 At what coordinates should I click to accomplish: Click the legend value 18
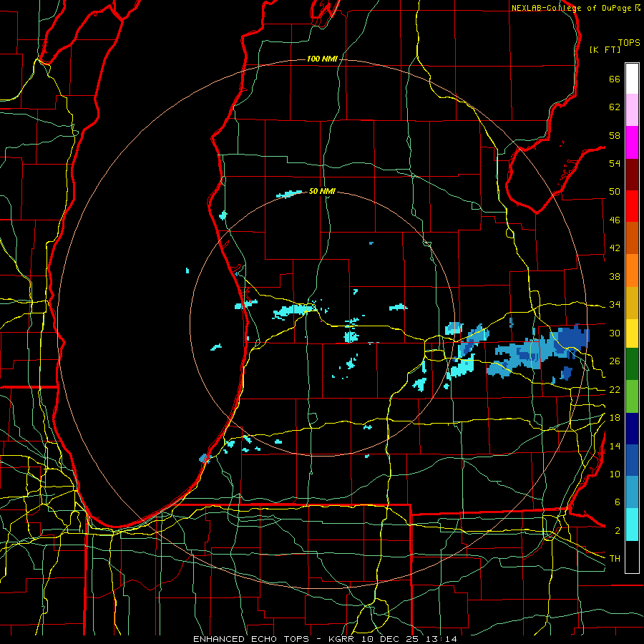[x=615, y=418]
